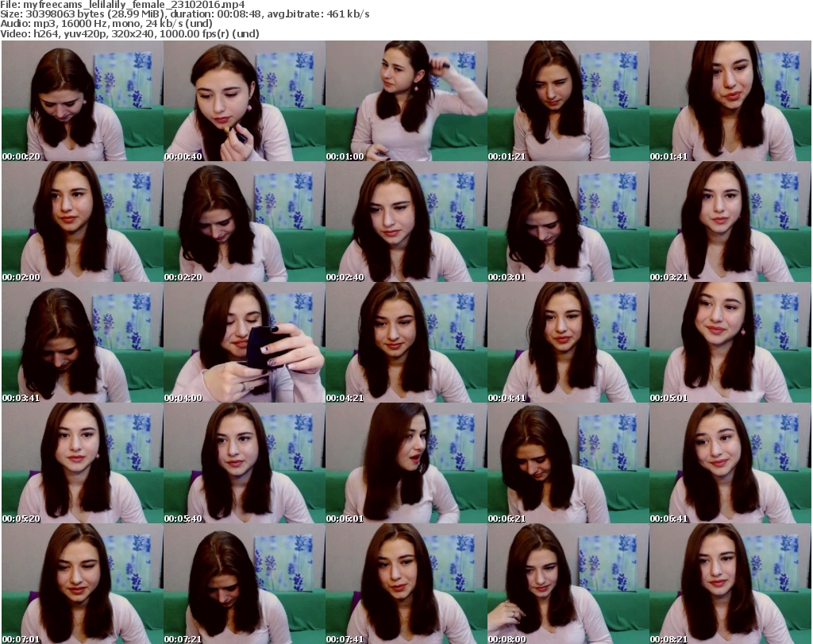The width and height of the screenshot is (813, 644).
Task: Pick the thumbnail frame at 00:04:41
Action: pyautogui.click(x=568, y=342)
